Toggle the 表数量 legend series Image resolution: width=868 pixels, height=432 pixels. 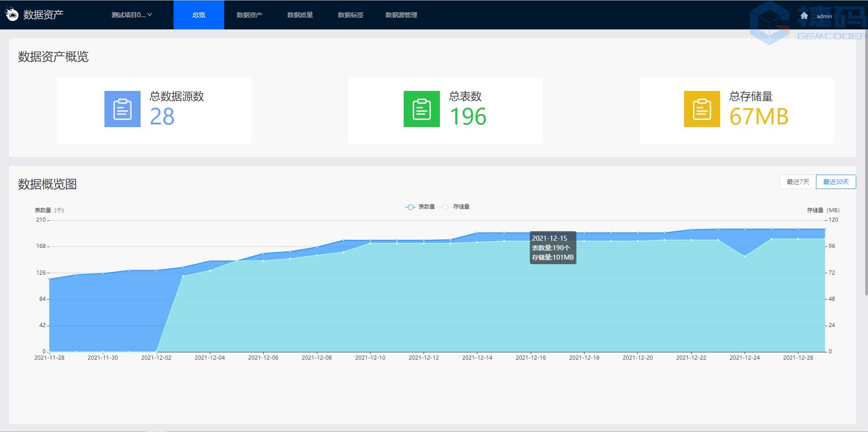[420, 207]
